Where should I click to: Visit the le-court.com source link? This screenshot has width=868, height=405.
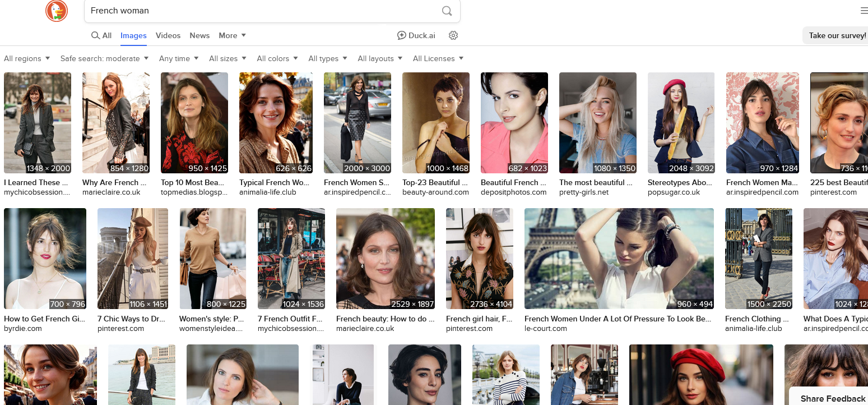(x=546, y=329)
